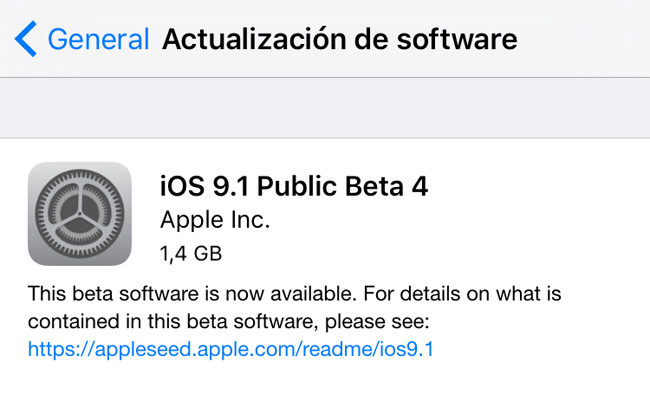
Task: Tap the 'please see:' phrase
Action: tap(377, 322)
